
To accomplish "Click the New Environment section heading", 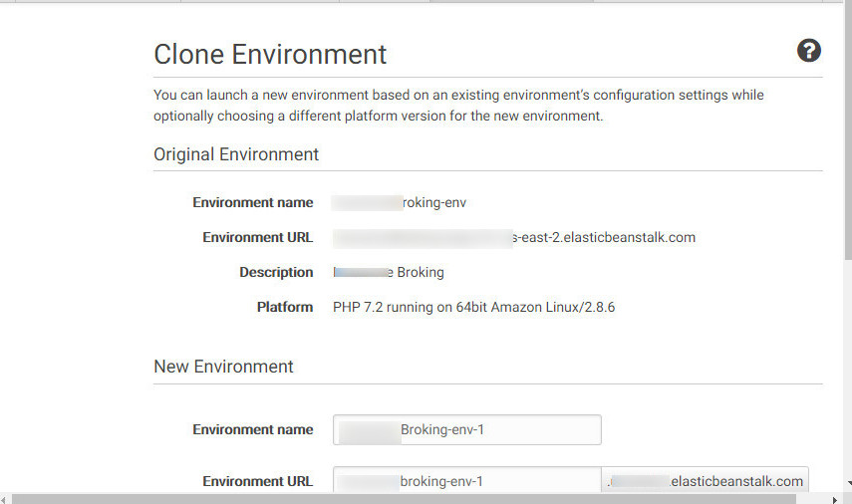I will tap(223, 367).
